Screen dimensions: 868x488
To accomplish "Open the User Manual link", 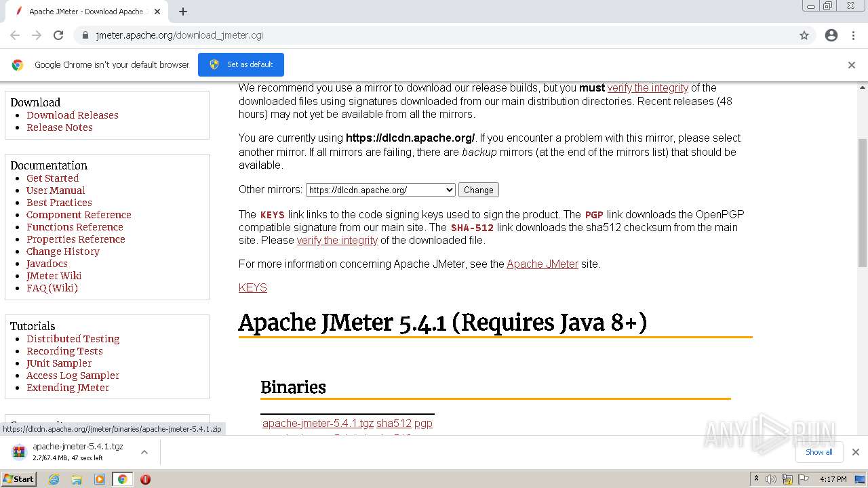I will [x=56, y=190].
